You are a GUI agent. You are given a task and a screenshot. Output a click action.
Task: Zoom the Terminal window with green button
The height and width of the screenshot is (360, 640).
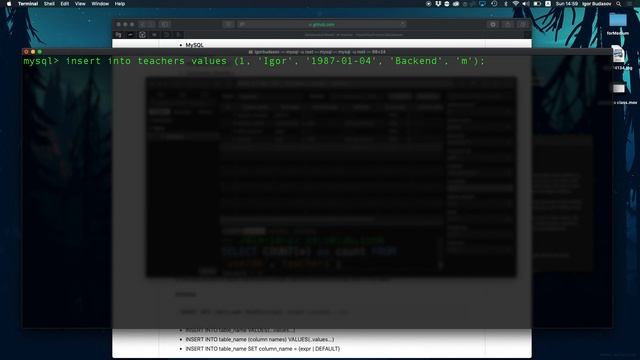click(39, 52)
